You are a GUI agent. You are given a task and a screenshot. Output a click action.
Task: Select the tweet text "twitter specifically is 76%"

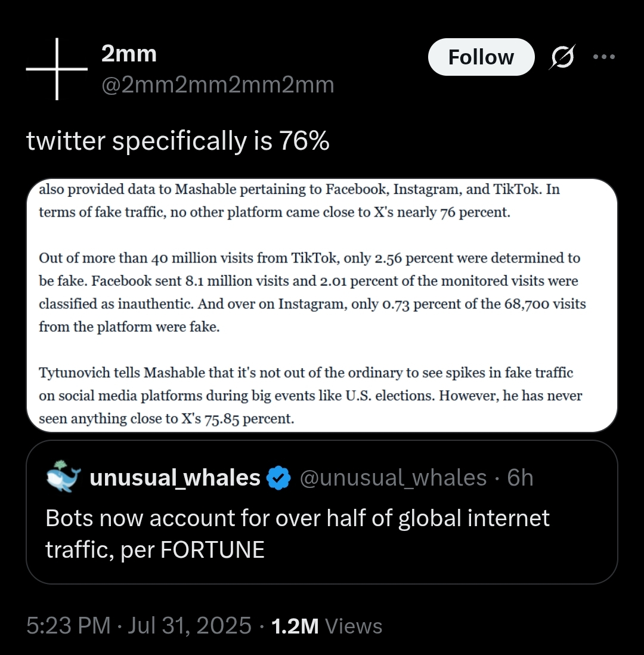(178, 141)
